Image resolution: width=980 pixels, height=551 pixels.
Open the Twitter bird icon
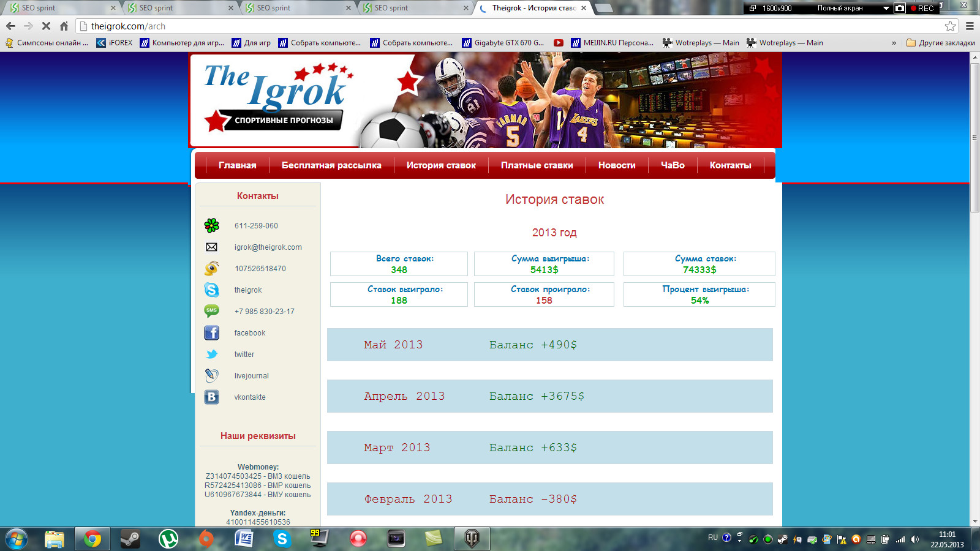tap(212, 354)
